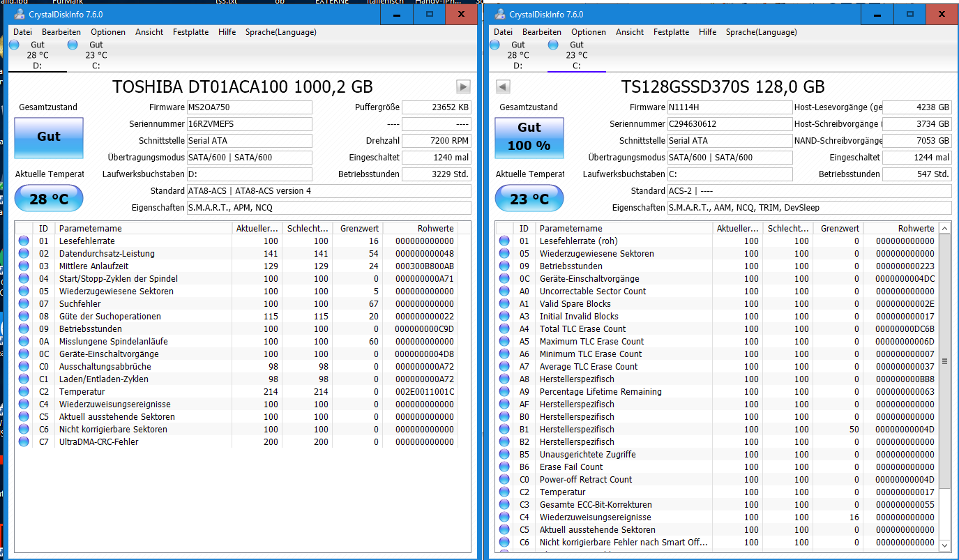Click Eigenschaften field with S.M.A.R.T., APM, NCQ
Viewport: 959px width, 560px height.
[x=329, y=208]
